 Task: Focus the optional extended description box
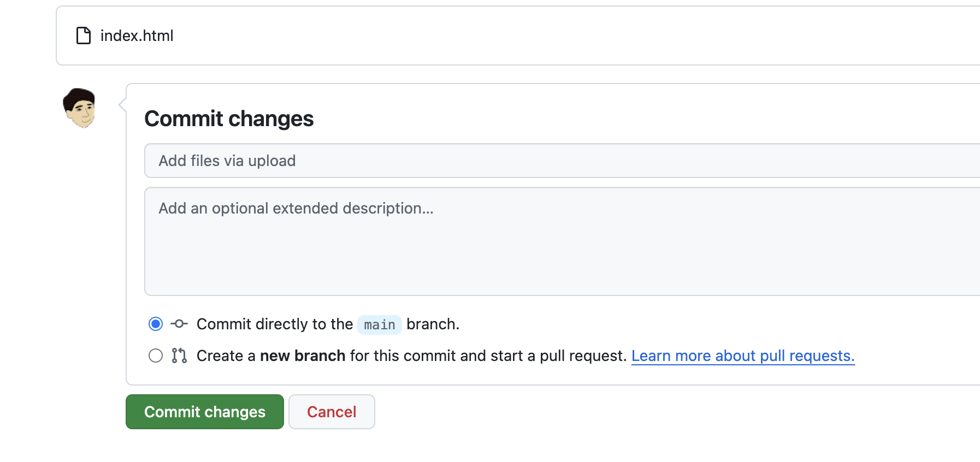(562, 241)
